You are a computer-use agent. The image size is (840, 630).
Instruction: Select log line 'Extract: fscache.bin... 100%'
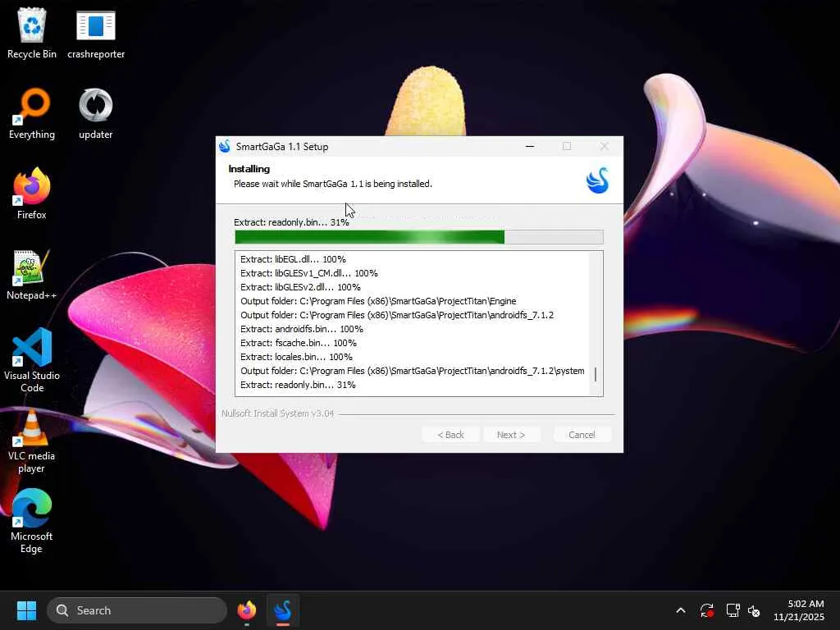click(x=299, y=343)
